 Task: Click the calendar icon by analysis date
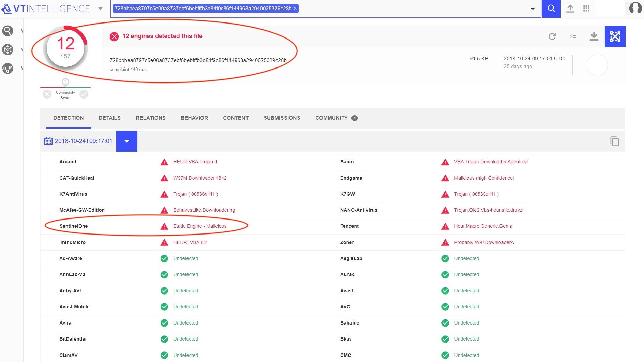coord(48,141)
